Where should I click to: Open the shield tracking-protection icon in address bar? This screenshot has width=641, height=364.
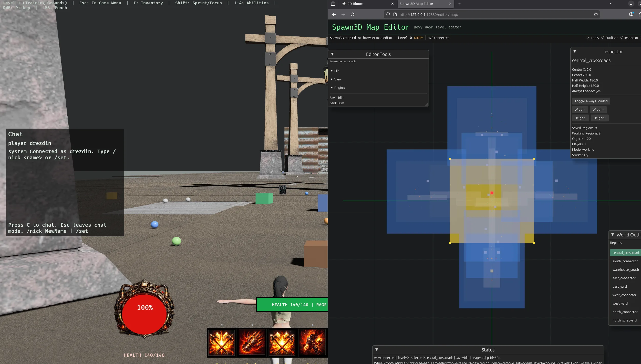(x=388, y=14)
